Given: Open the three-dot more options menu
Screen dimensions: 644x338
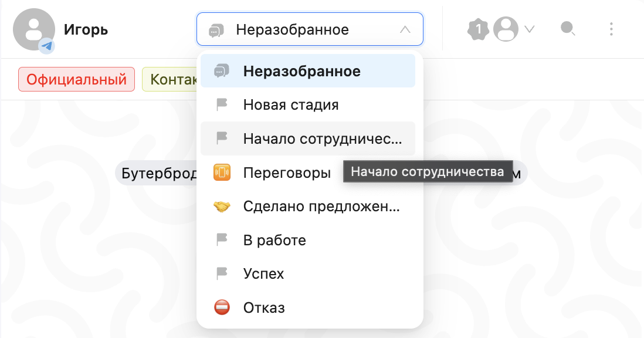Looking at the screenshot, I should click(611, 29).
